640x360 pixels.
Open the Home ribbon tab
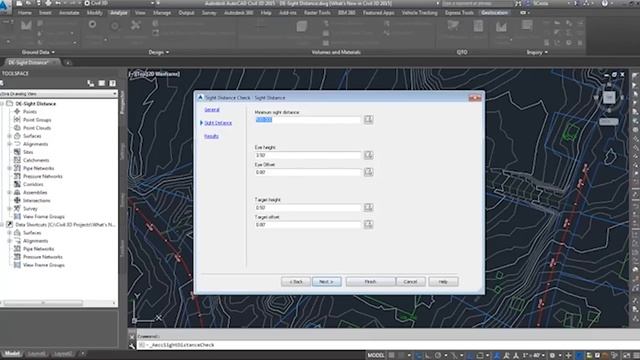click(24, 13)
